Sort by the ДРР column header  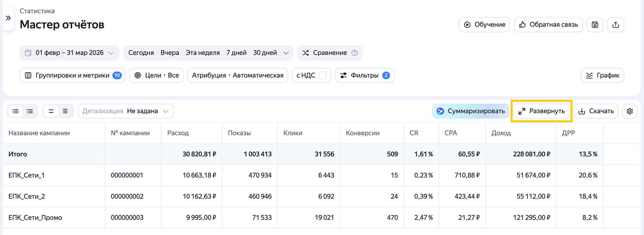568,133
